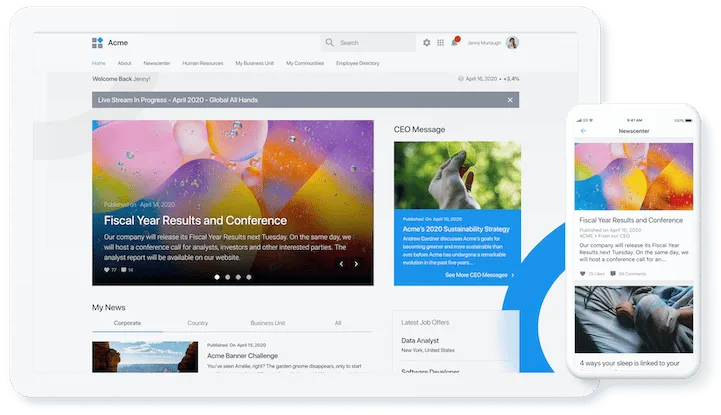Tap the back arrow in mobile Newscenter
The width and height of the screenshot is (721, 415).
click(x=584, y=131)
